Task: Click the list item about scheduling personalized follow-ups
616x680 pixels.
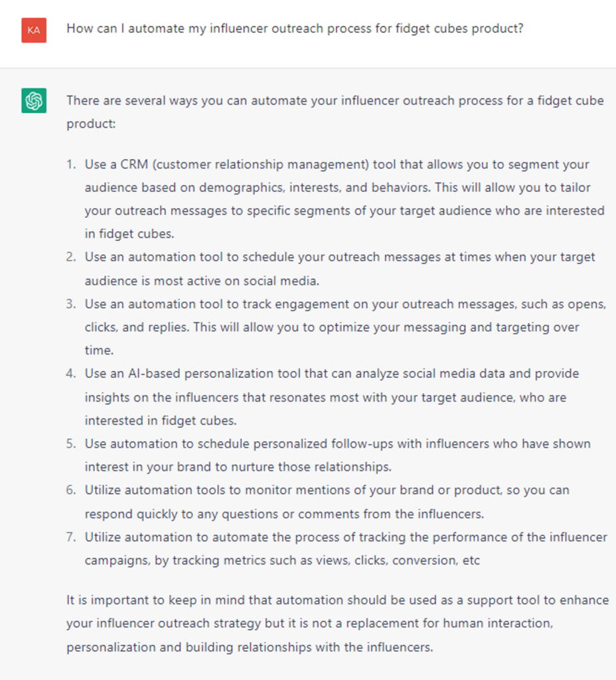Action: tap(337, 455)
